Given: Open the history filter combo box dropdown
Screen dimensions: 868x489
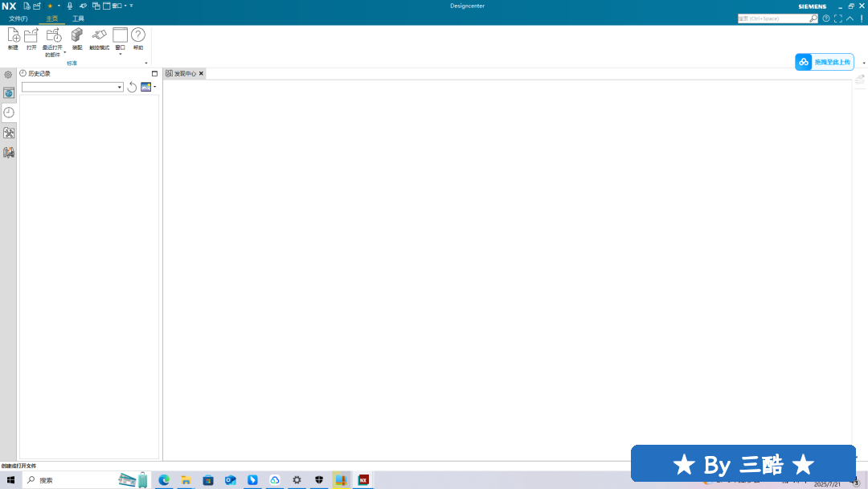Looking at the screenshot, I should pos(120,87).
